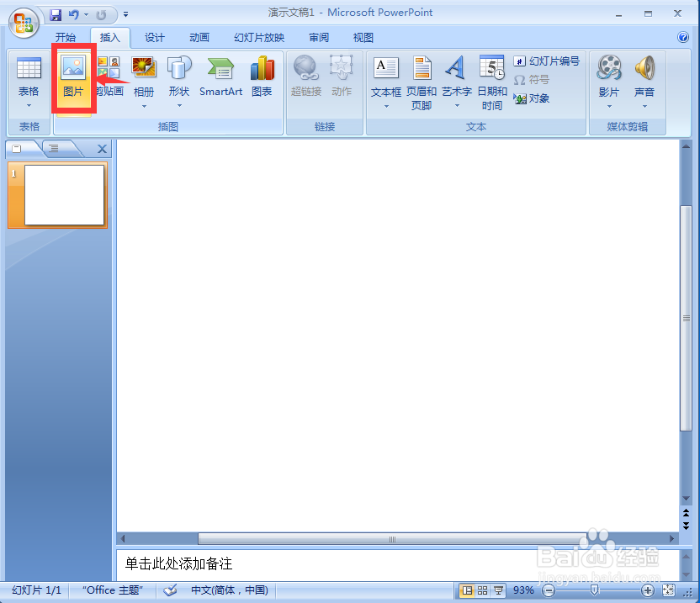Run spell check from status bar
The height and width of the screenshot is (603, 700).
[x=170, y=590]
